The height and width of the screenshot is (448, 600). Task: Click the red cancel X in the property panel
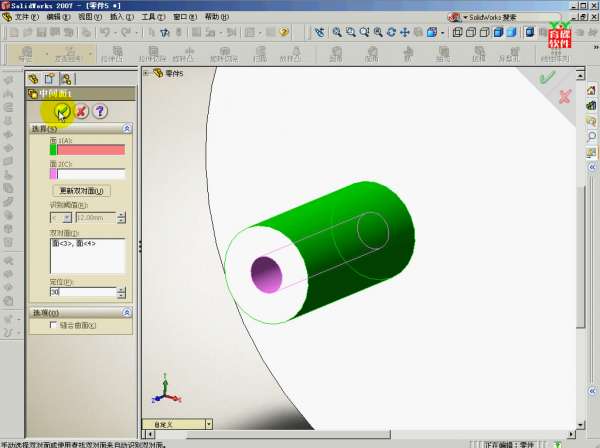click(81, 111)
